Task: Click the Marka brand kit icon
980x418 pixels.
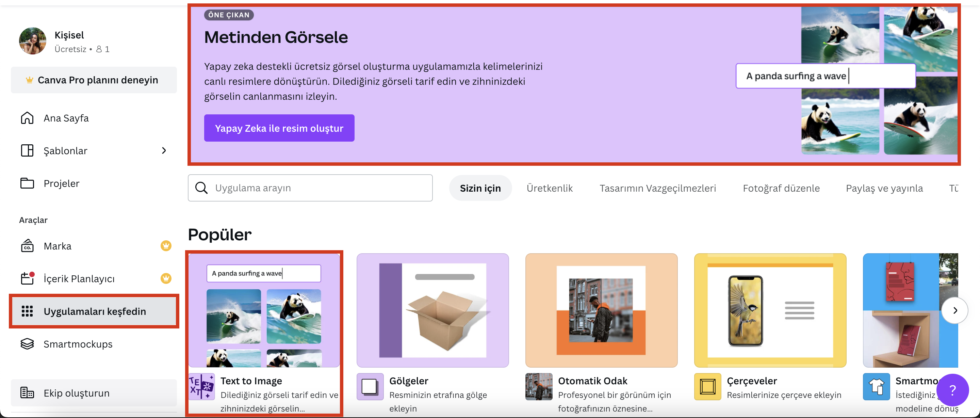Action: (x=27, y=246)
